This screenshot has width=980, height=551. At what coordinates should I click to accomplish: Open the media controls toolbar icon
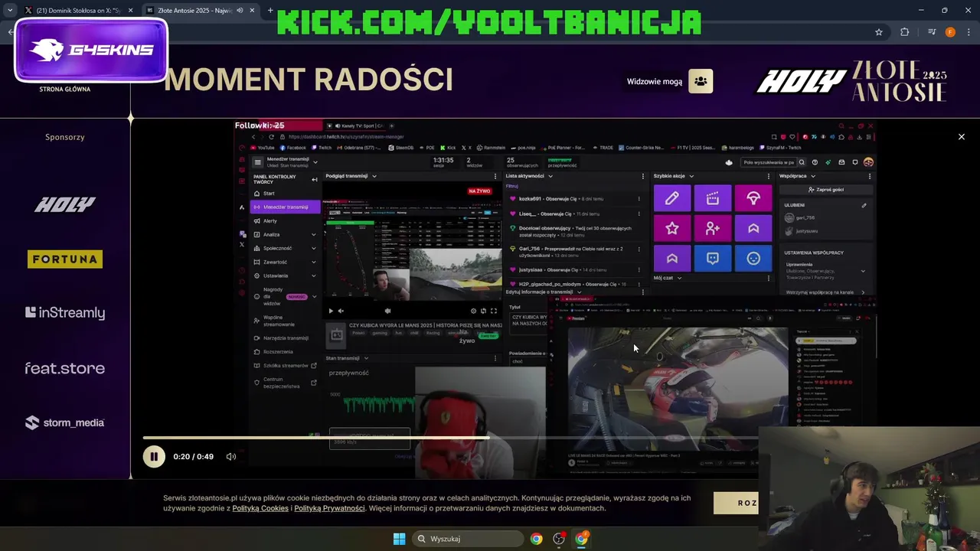[931, 32]
